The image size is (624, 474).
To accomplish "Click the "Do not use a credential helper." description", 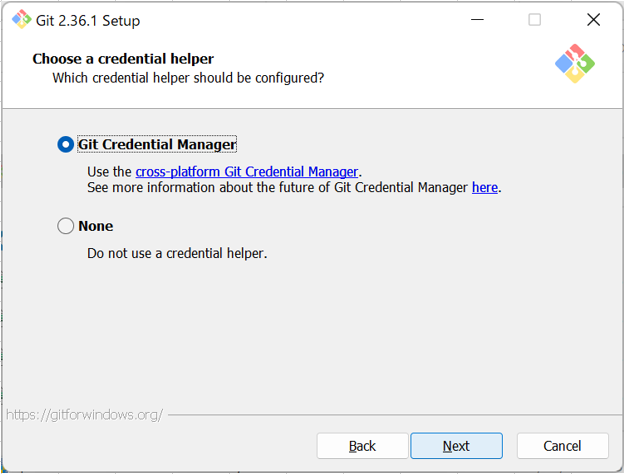I will pos(177,253).
